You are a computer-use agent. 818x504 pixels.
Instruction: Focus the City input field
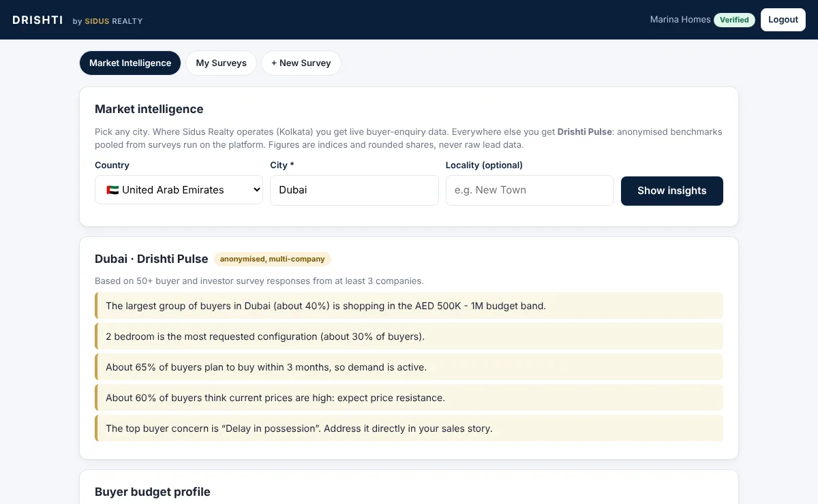point(354,190)
